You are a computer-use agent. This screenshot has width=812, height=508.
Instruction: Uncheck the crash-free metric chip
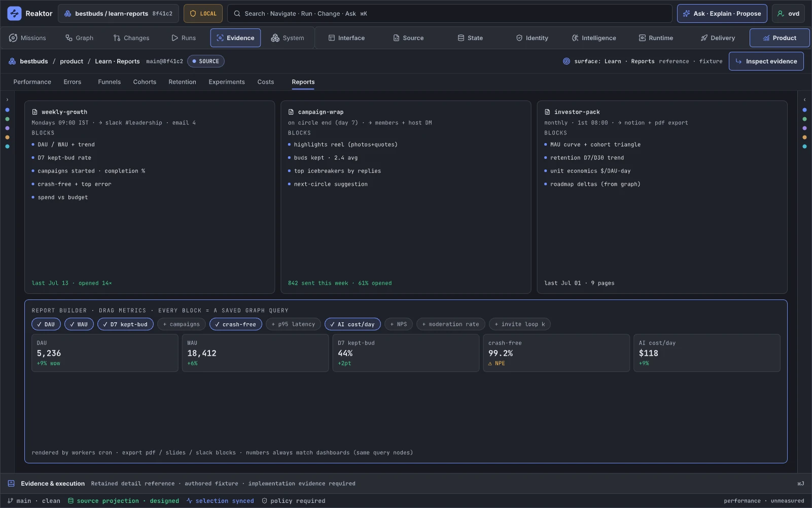236,324
